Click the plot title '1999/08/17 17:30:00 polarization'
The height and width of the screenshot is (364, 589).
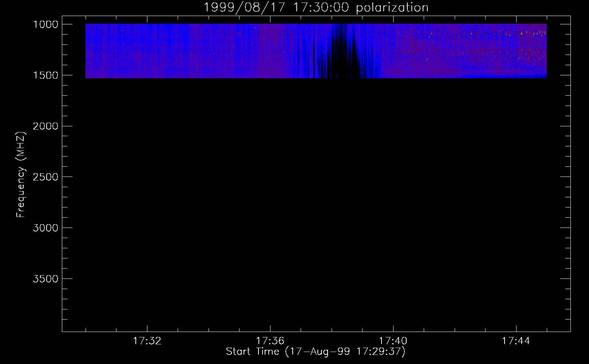pos(316,8)
